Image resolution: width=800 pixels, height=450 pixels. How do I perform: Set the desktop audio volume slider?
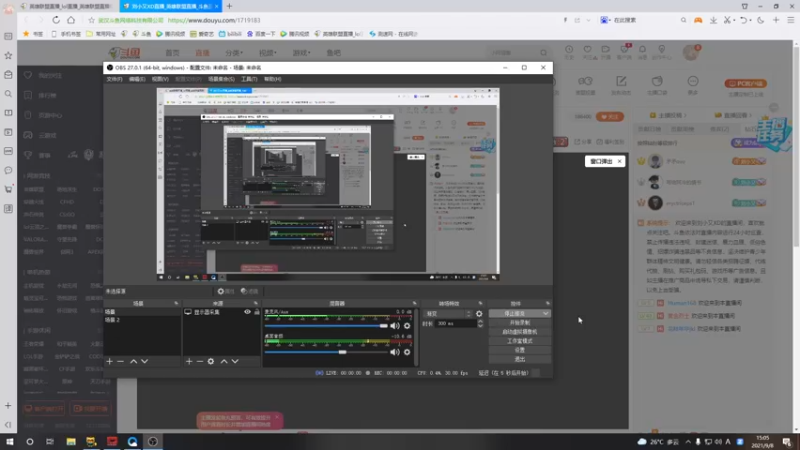(327, 352)
